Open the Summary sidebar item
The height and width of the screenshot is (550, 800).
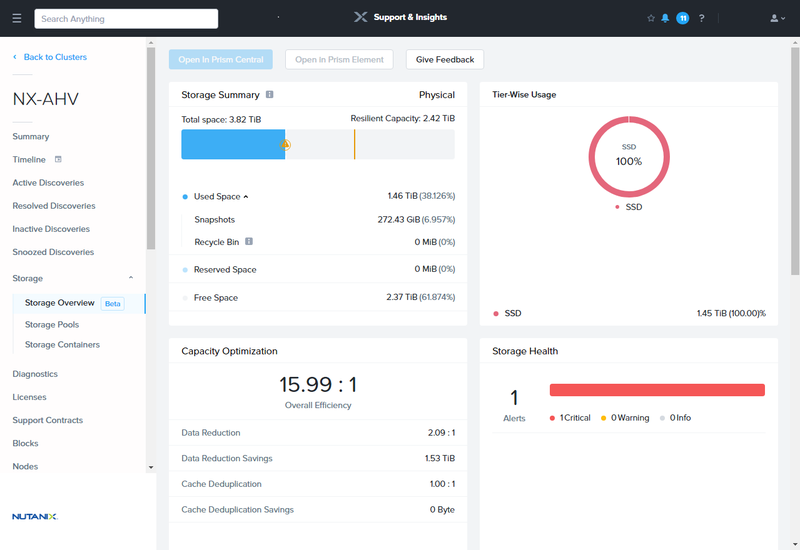31,137
